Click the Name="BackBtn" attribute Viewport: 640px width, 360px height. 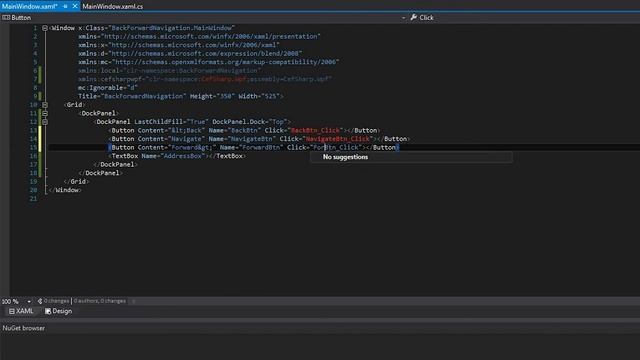(235, 130)
